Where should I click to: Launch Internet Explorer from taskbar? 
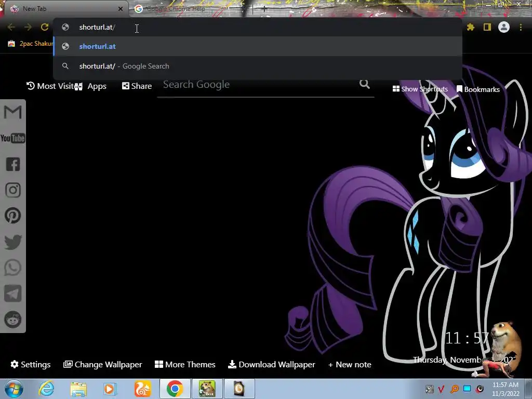(x=46, y=389)
